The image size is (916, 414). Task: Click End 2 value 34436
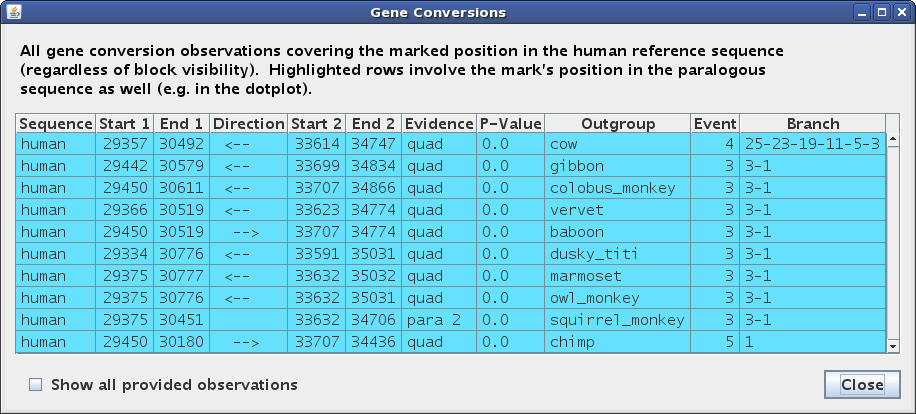[x=373, y=342]
